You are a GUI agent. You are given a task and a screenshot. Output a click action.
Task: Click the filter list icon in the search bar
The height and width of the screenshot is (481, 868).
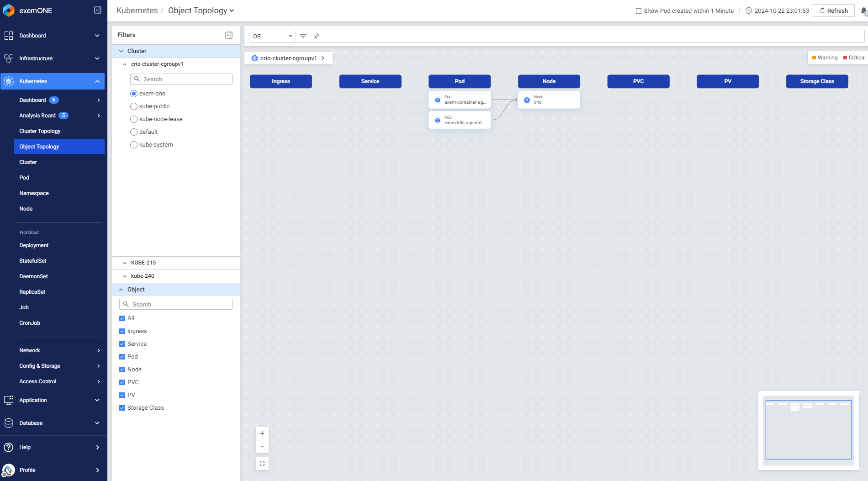tap(303, 36)
